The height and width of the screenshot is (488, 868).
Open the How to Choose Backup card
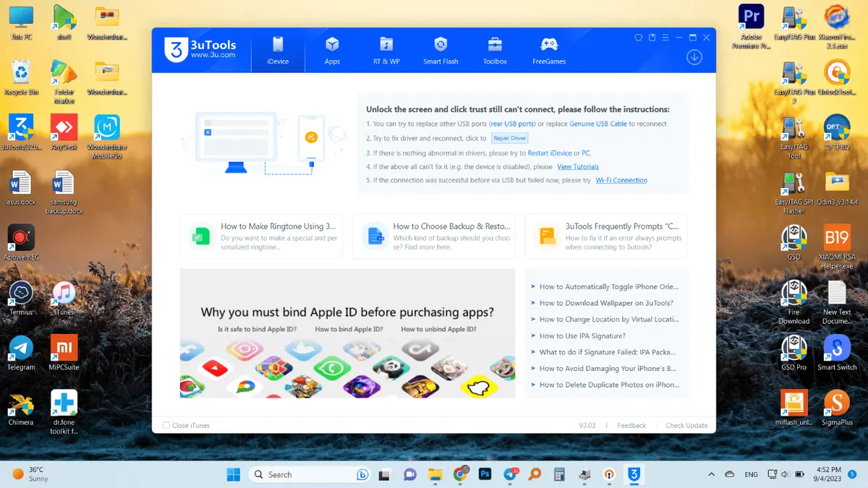pyautogui.click(x=434, y=236)
